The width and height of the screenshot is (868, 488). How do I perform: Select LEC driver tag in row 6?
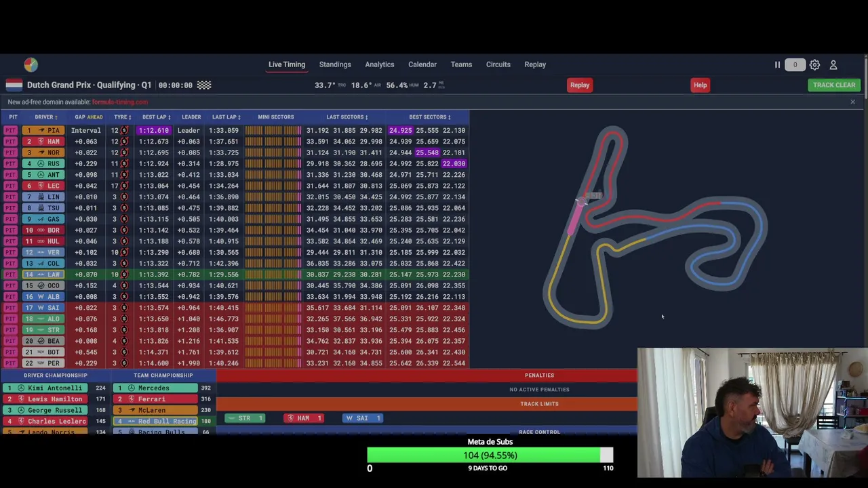pyautogui.click(x=44, y=186)
